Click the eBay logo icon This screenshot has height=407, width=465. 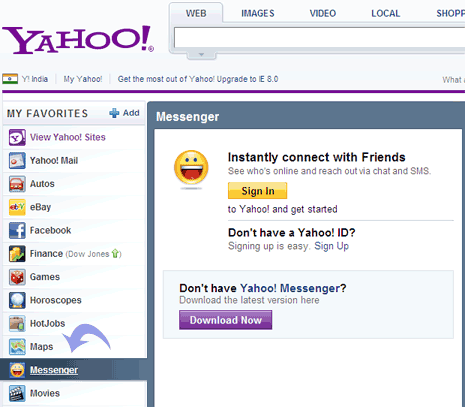(17, 207)
